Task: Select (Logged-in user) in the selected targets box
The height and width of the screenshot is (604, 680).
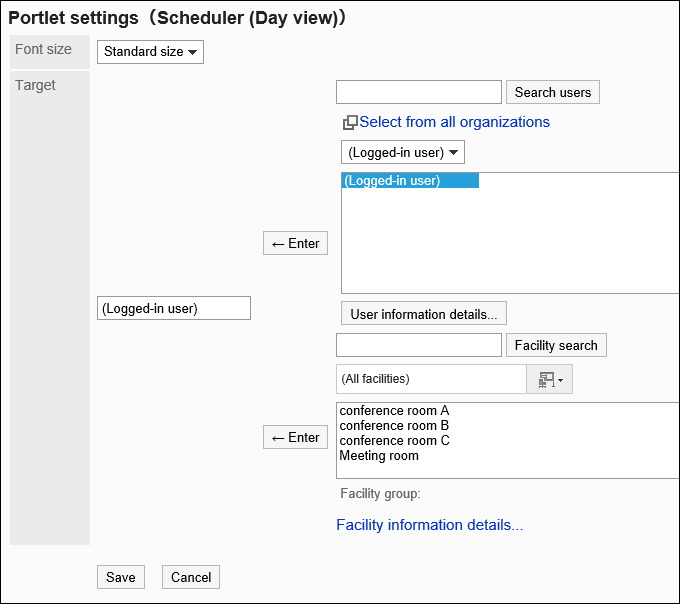Action: tap(173, 308)
